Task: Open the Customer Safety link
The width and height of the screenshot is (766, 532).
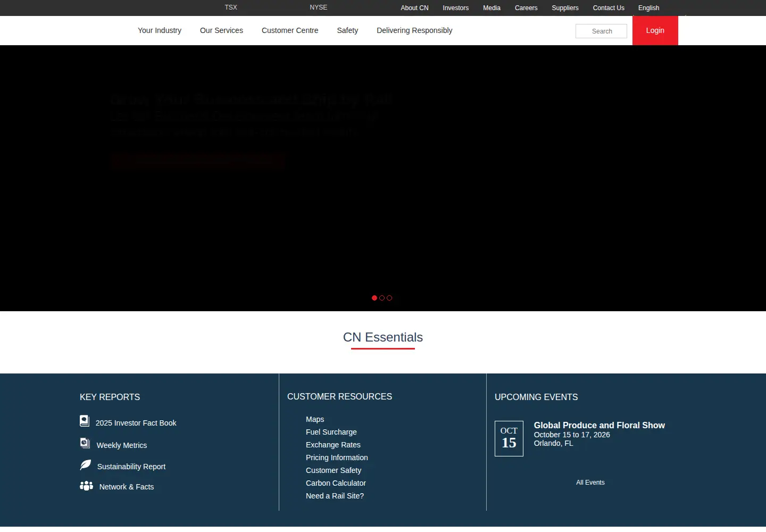Action: click(x=334, y=470)
